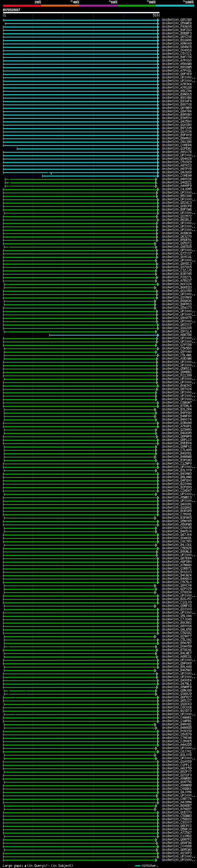Select hit UniRef100_Q9Y040
The height and width of the screenshot is (868, 197).
pos(177,352)
